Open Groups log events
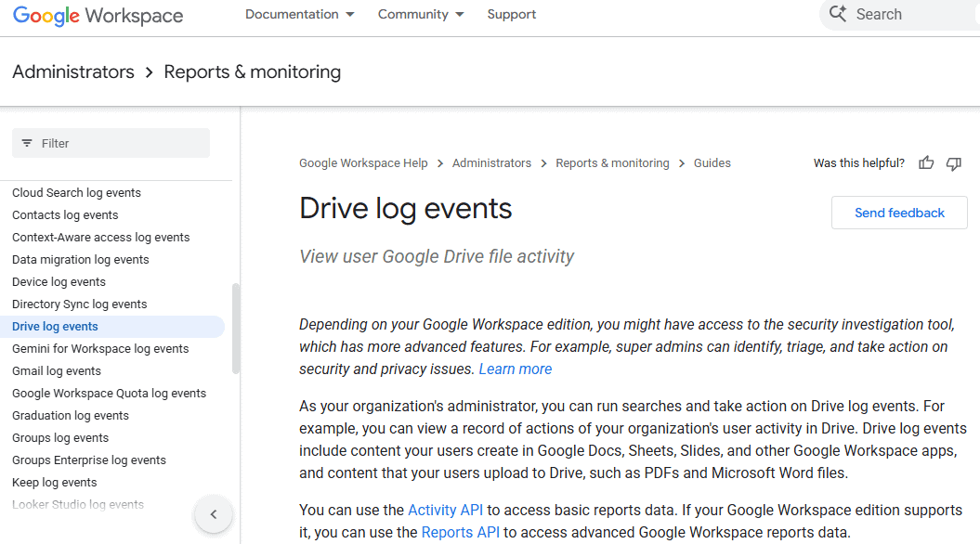980x544 pixels. click(60, 438)
